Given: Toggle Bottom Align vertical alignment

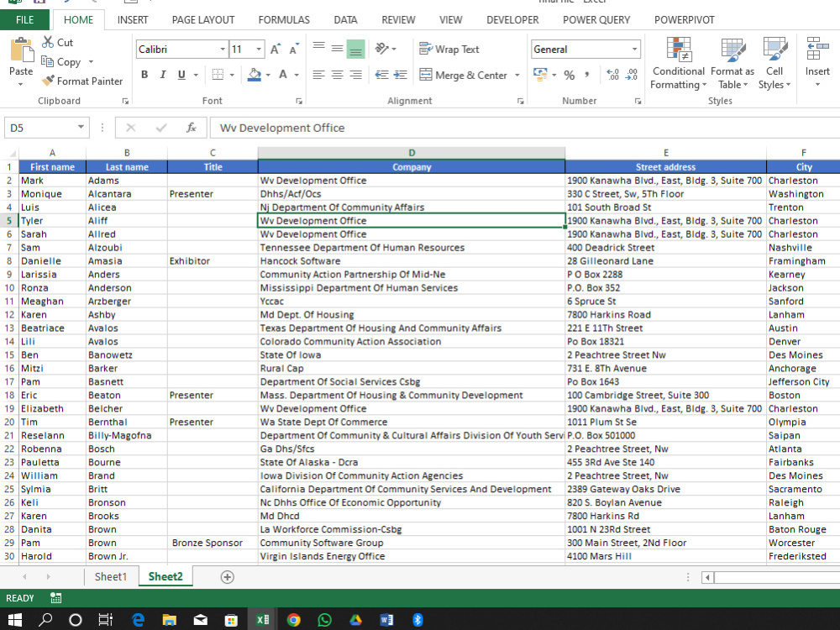Looking at the screenshot, I should click(355, 49).
